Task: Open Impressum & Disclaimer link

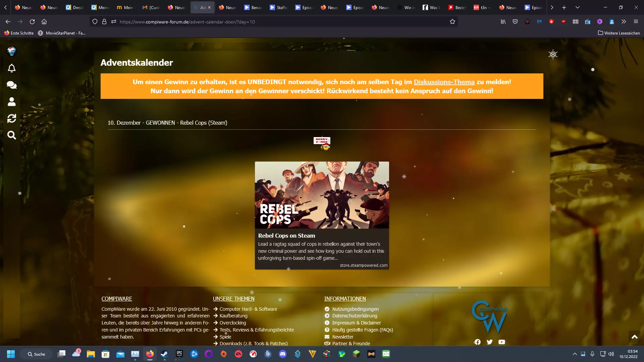Action: click(x=357, y=323)
